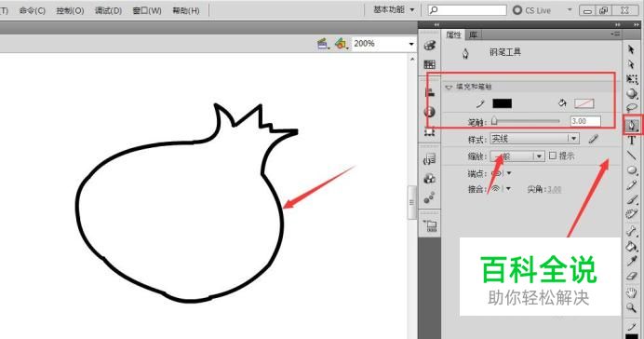This screenshot has height=339, width=644.
Task: Click the stage vertical scrollbar up arrow
Action: click(x=412, y=60)
